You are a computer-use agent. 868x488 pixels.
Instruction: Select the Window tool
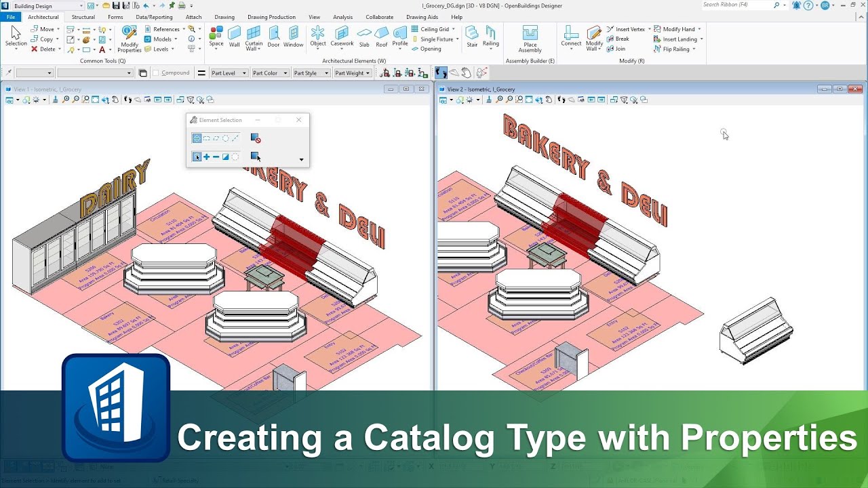(294, 37)
